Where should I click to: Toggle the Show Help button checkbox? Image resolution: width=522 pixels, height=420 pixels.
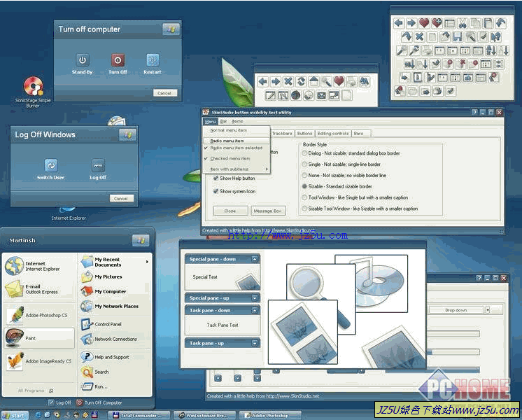(x=216, y=178)
